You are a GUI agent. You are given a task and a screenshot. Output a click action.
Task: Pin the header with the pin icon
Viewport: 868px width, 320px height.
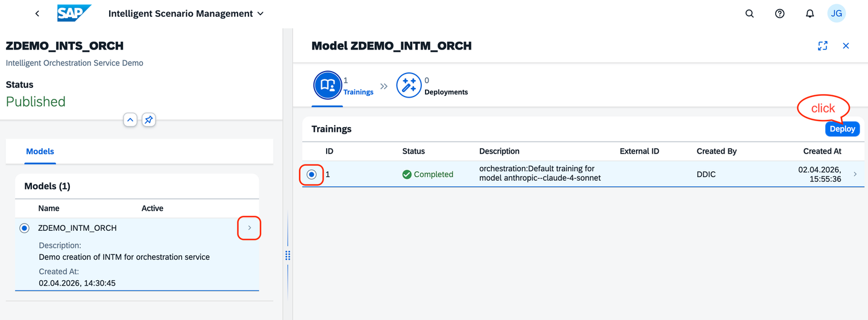click(148, 120)
